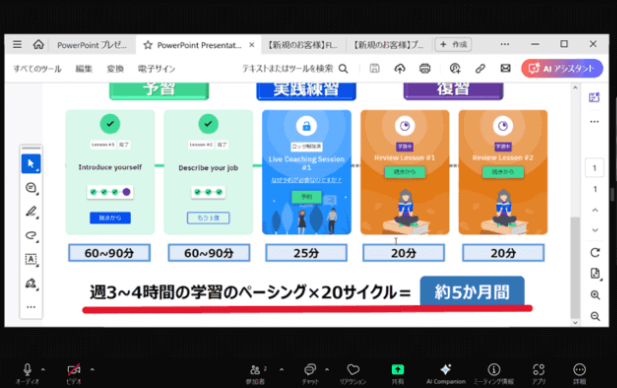The width and height of the screenshot is (617, 388).
Task: Click the email envelope icon
Action: pyautogui.click(x=505, y=68)
